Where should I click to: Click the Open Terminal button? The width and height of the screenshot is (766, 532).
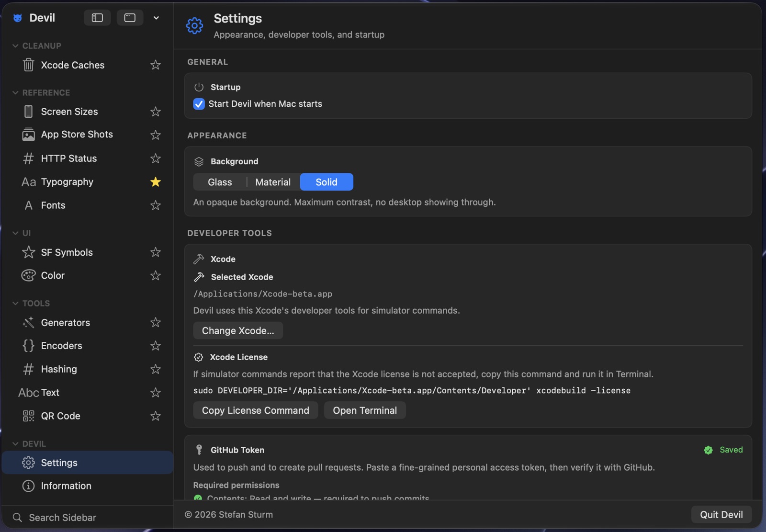click(365, 410)
